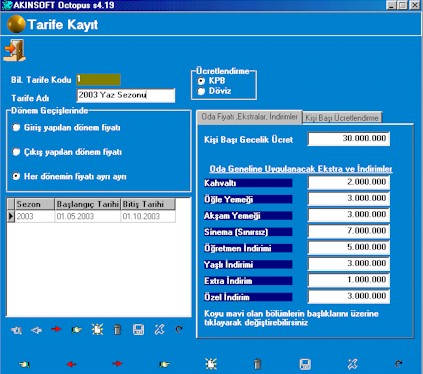Click the Sinema (Sınırsız) heading label
Viewport: 423px width, 374px height.
pyautogui.click(x=248, y=232)
